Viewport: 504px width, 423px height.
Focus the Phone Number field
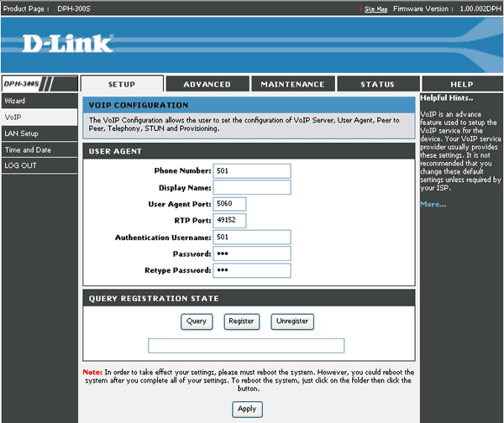(252, 171)
